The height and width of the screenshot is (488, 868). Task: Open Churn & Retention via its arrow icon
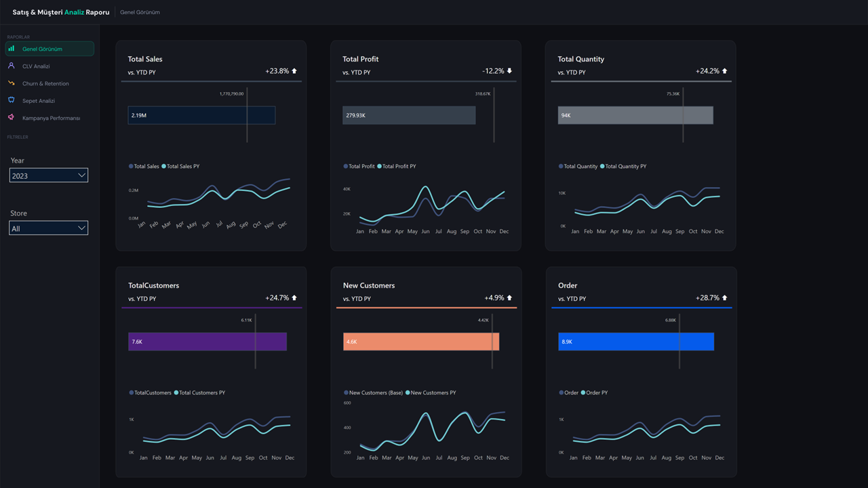pos(13,83)
